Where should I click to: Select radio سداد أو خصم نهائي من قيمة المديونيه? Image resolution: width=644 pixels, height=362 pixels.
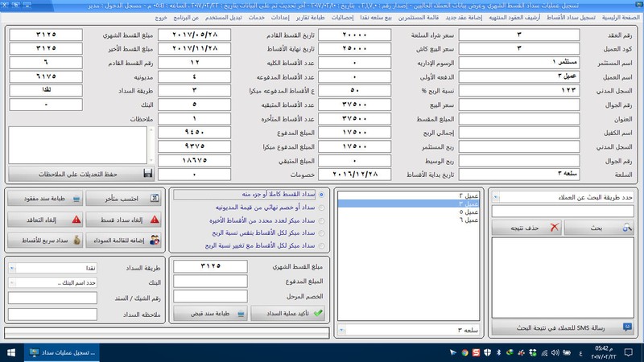tap(322, 208)
